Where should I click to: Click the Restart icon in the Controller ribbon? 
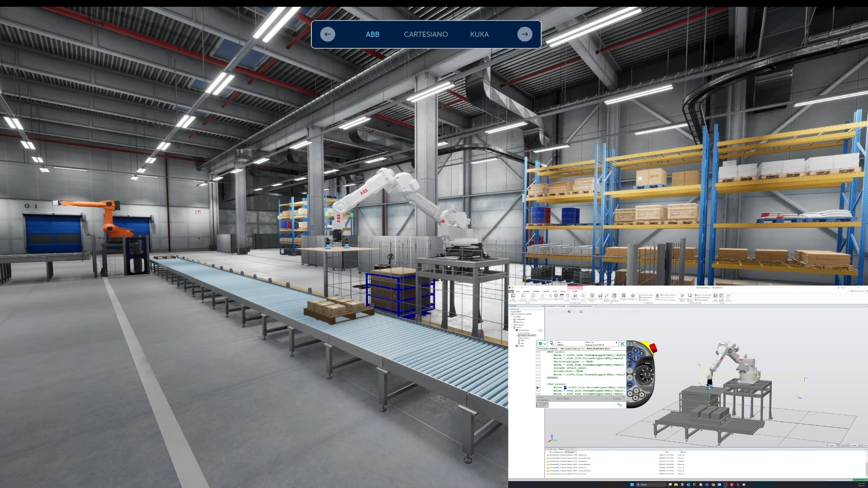(551, 296)
